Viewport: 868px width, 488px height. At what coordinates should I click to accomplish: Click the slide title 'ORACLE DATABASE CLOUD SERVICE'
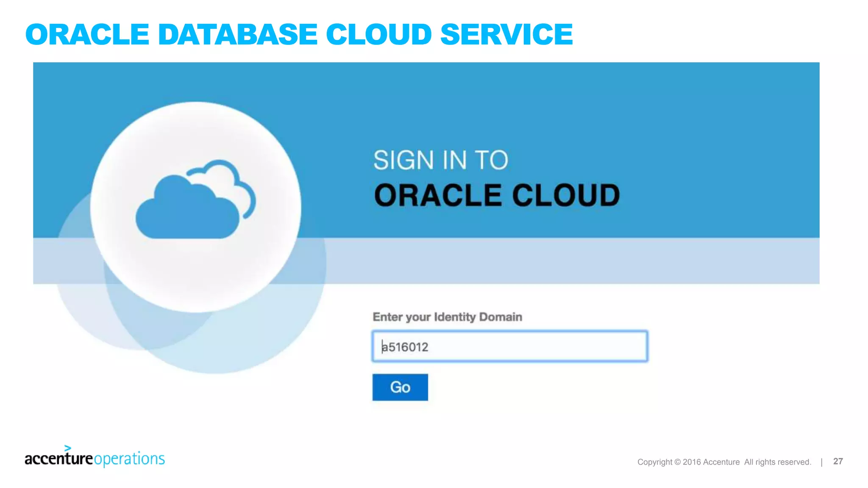(299, 34)
